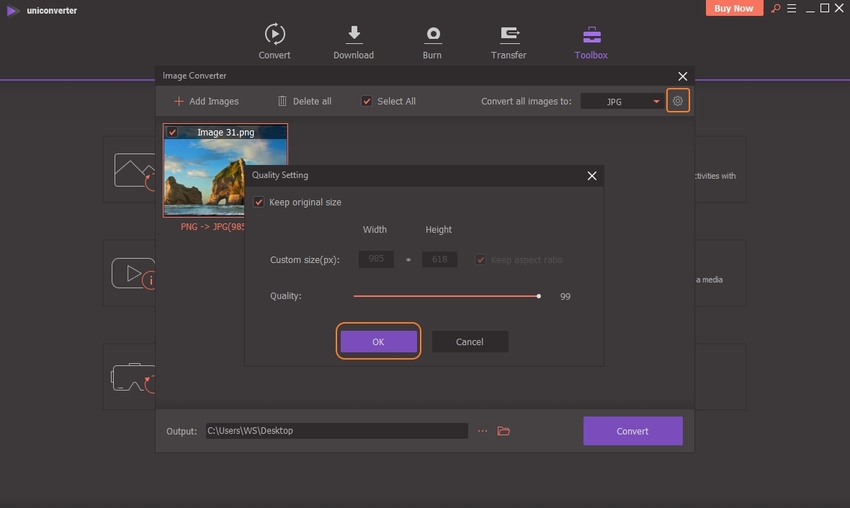Click the Output path text field
The image size is (850, 508).
[x=336, y=431]
